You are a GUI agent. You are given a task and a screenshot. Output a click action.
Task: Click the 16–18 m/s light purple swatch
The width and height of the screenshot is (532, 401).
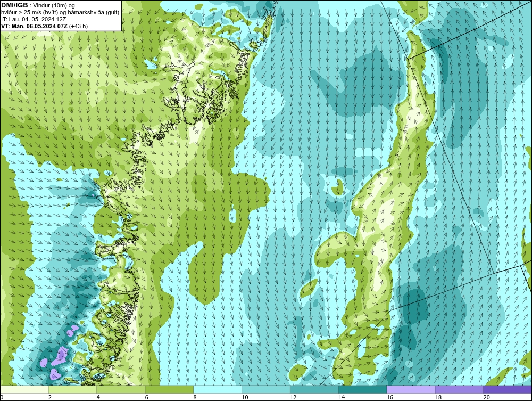[411, 389]
